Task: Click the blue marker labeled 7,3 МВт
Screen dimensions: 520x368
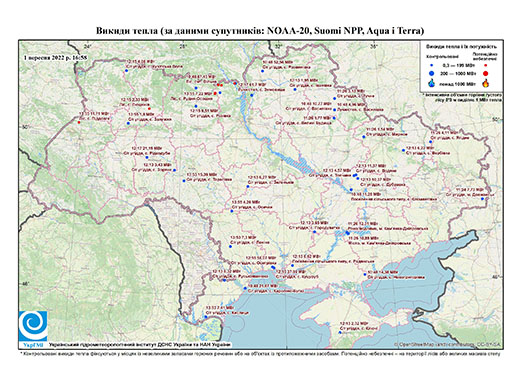Action: coord(230,247)
